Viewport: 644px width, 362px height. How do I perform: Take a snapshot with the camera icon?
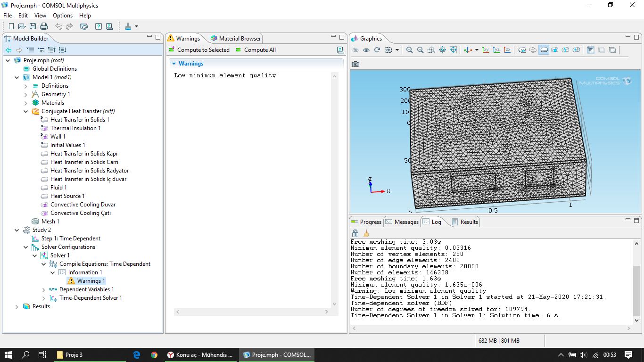point(355,64)
